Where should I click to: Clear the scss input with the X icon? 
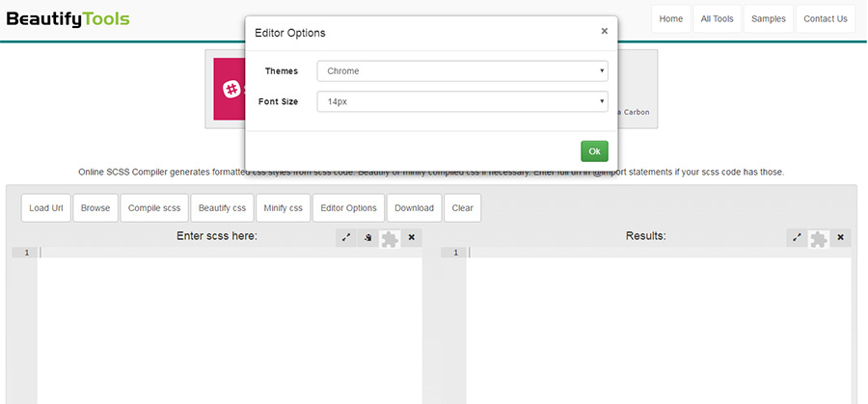coord(412,237)
